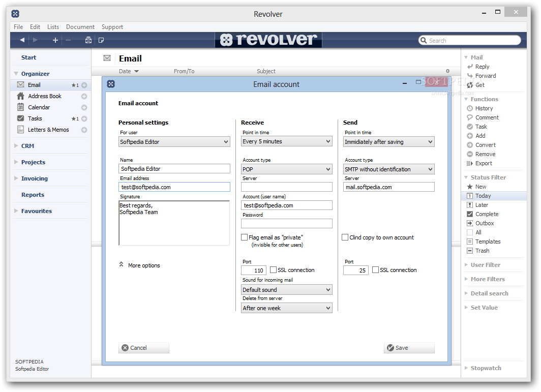
Task: Enable SSL connection for Send port
Action: 375,270
